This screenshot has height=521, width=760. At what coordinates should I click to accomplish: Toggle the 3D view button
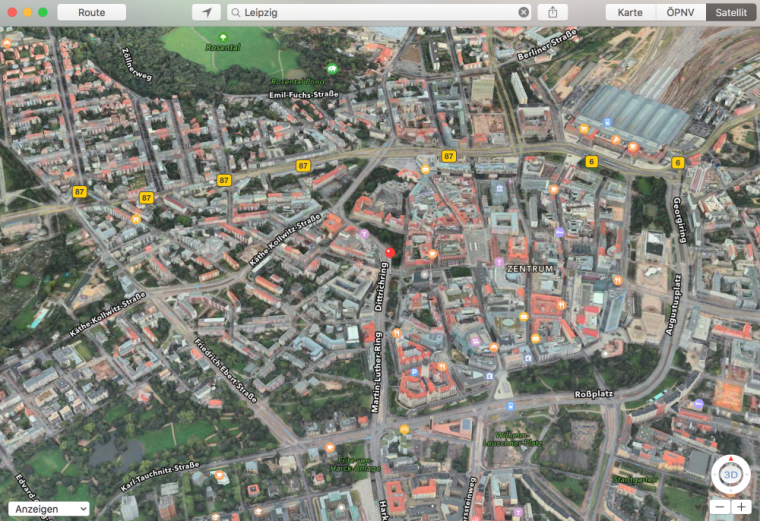(730, 474)
